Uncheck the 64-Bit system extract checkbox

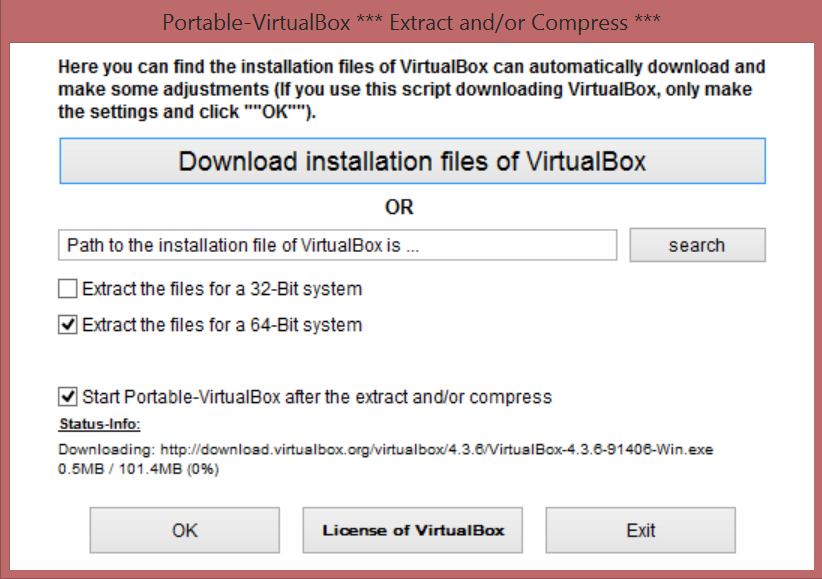[x=68, y=325]
